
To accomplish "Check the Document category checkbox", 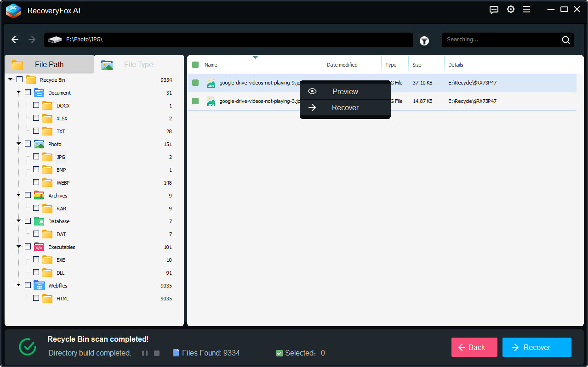I will point(28,92).
